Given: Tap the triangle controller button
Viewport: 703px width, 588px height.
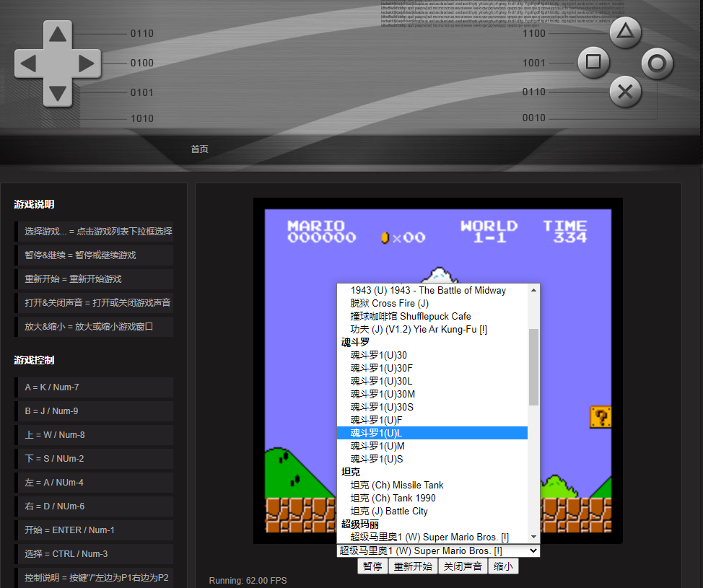Looking at the screenshot, I should pos(625,32).
